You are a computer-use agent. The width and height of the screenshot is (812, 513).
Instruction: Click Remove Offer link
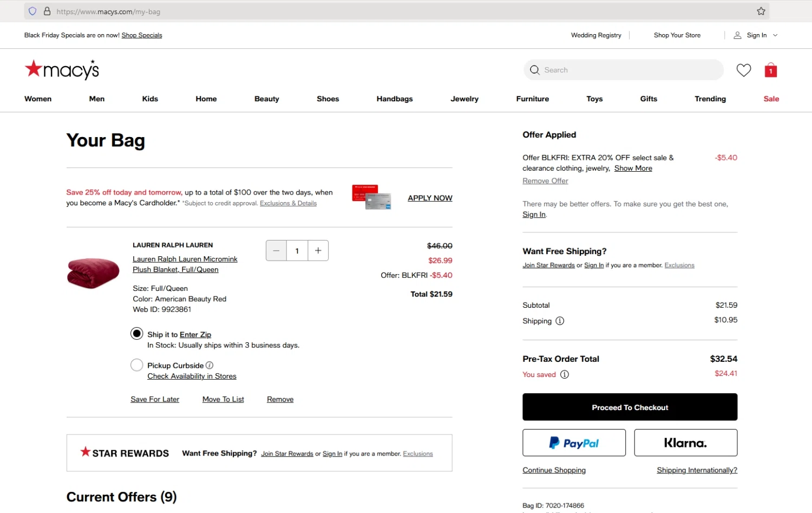click(x=545, y=181)
